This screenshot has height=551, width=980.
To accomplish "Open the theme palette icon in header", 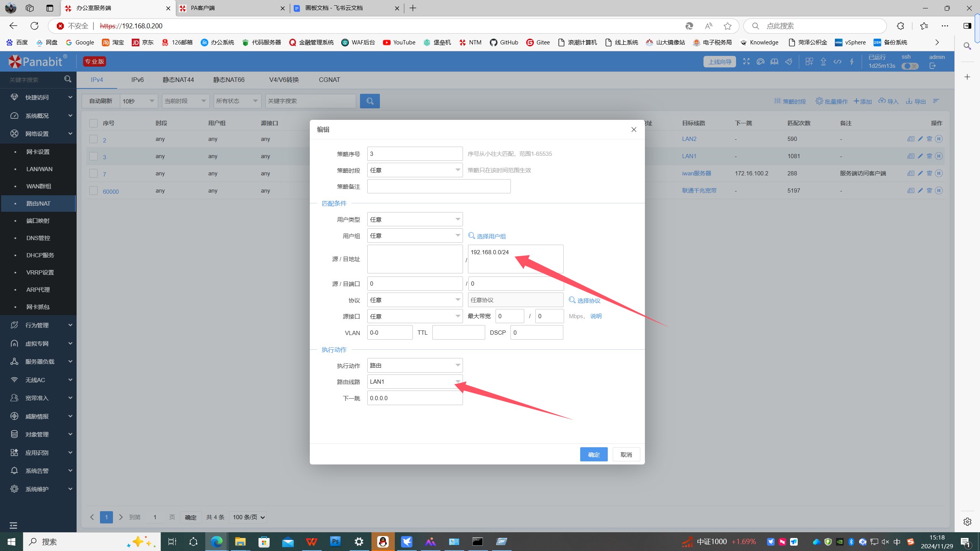I will [x=760, y=61].
